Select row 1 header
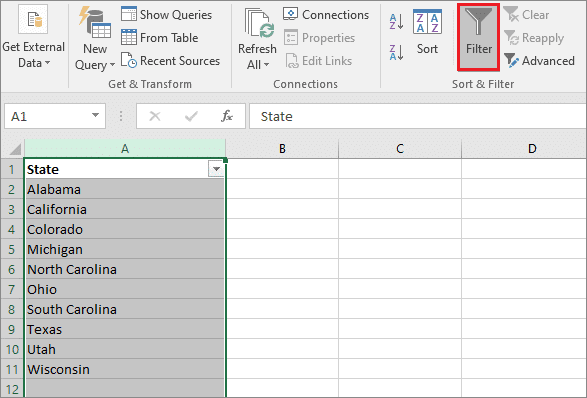587x398 pixels. point(12,169)
